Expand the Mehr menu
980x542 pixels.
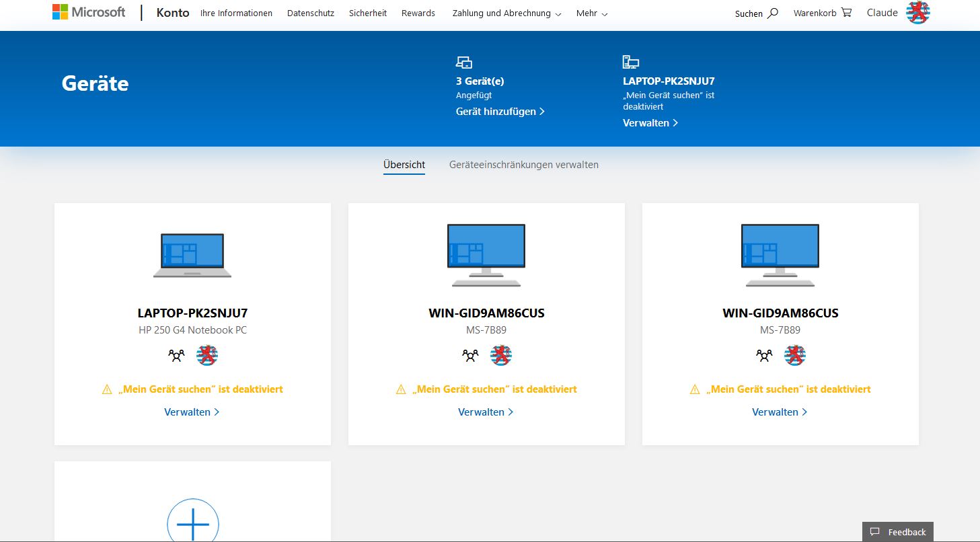point(592,13)
